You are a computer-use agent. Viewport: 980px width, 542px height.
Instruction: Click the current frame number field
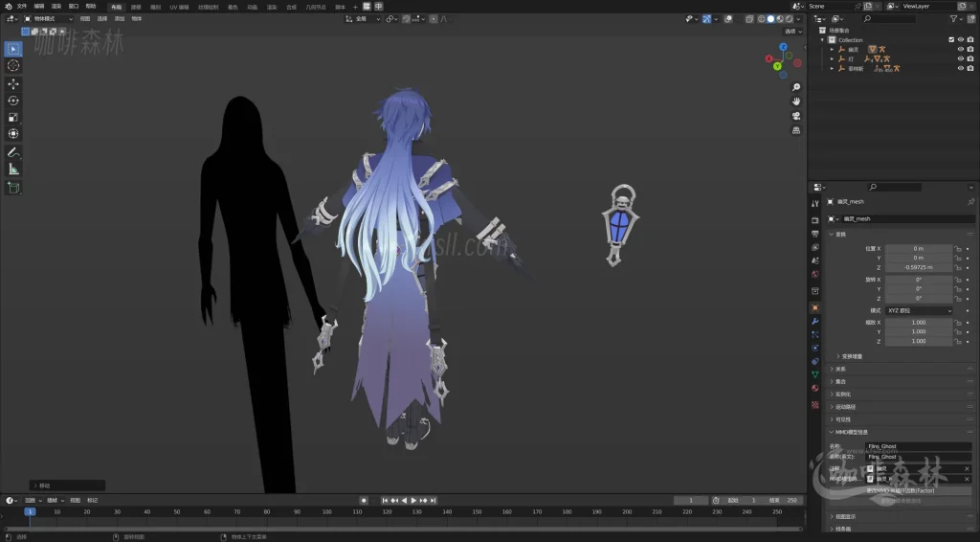[x=691, y=501]
